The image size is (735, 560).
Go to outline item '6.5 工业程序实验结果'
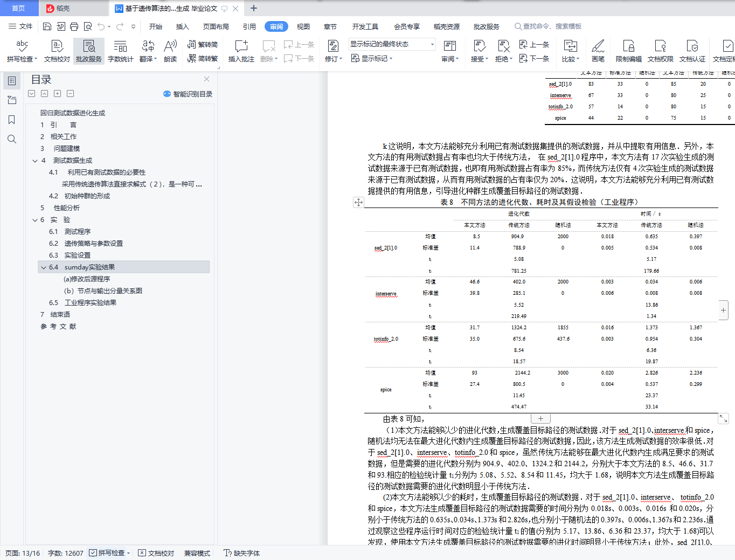[83, 303]
